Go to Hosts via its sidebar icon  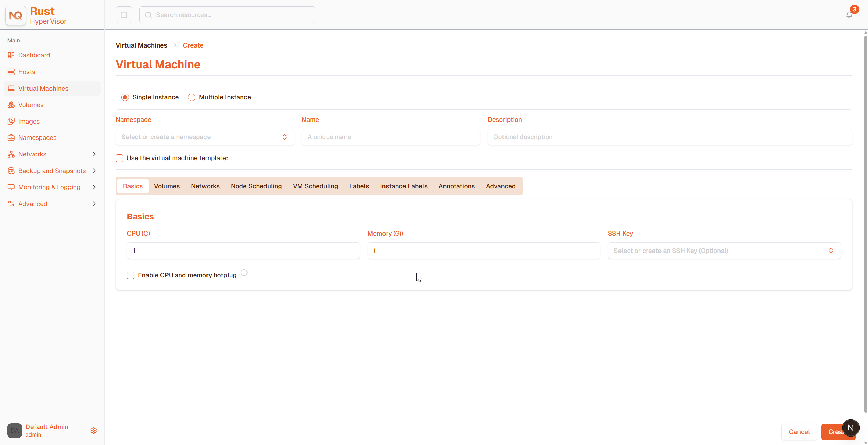pos(11,72)
